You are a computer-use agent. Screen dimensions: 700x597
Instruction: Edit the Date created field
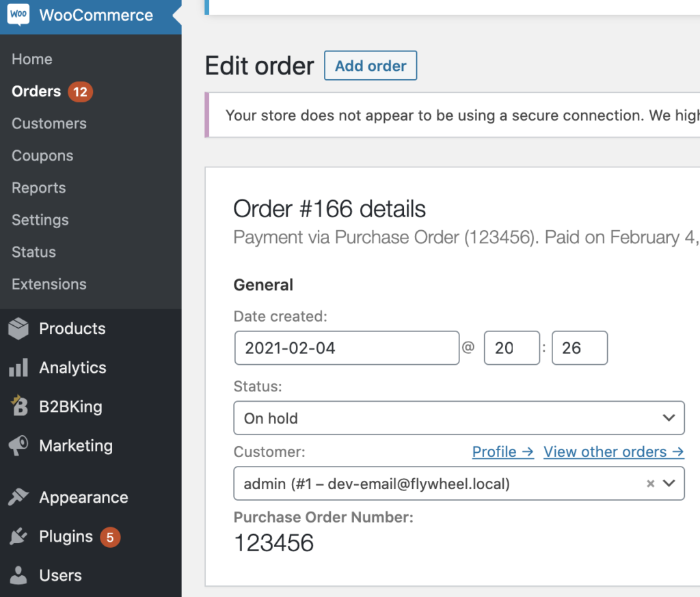[347, 348]
